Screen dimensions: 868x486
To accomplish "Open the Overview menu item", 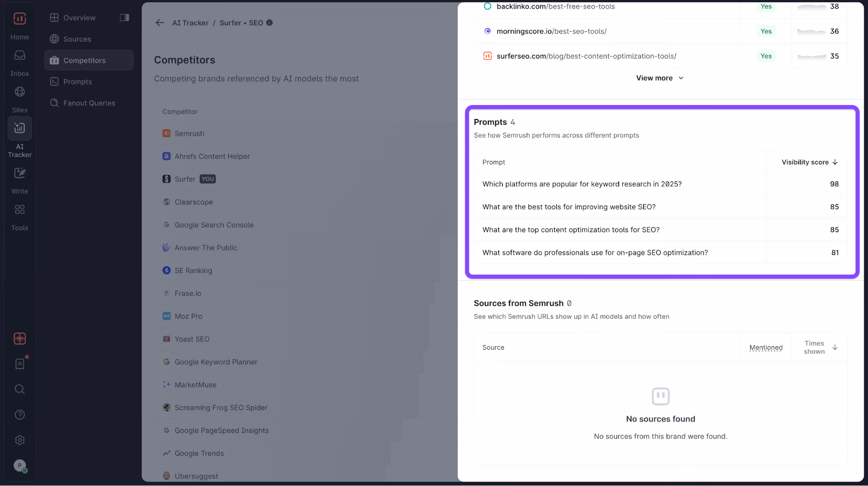I will pos(89,18).
